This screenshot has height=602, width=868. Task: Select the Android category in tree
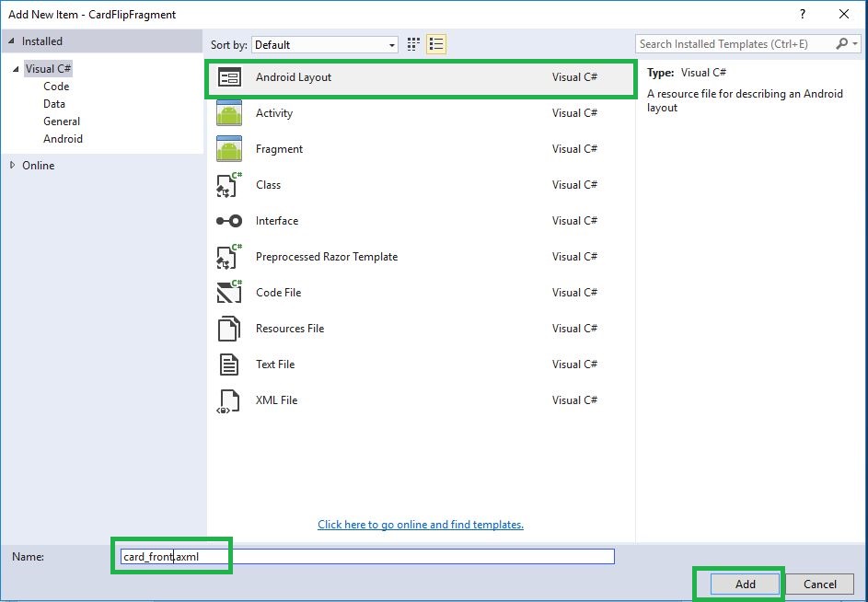[x=64, y=139]
